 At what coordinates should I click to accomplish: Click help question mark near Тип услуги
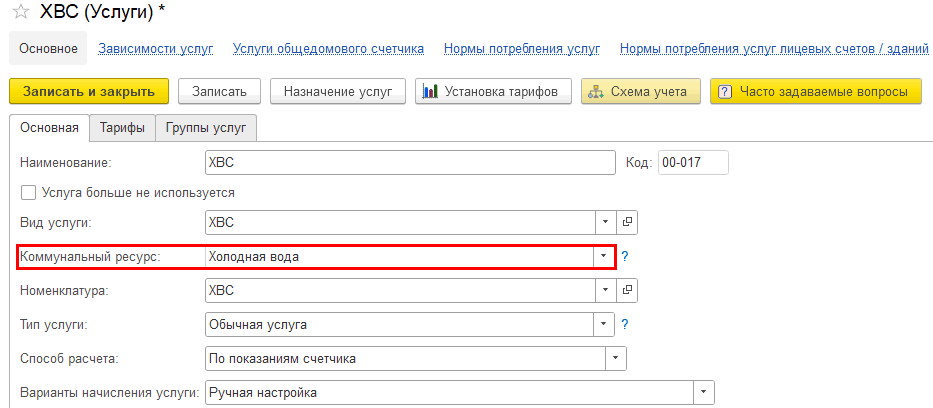(625, 324)
